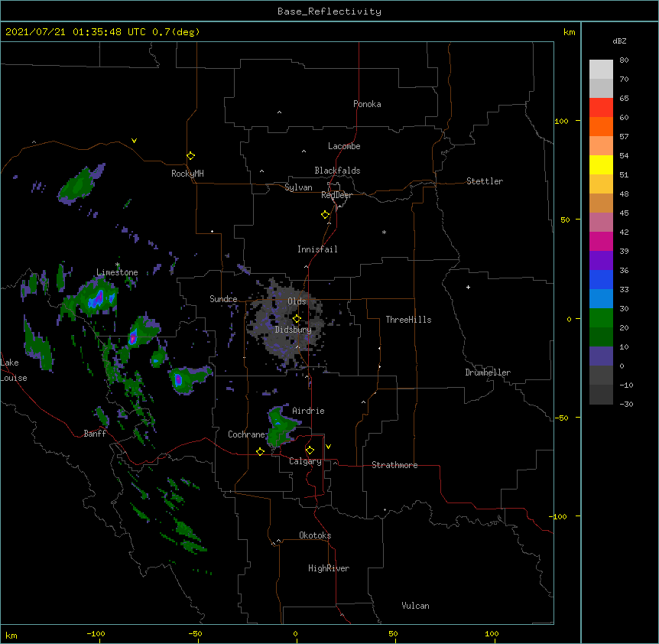The width and height of the screenshot is (659, 644).
Task: Select the orange 57-60 dBZ legend swatch
Action: [x=601, y=126]
